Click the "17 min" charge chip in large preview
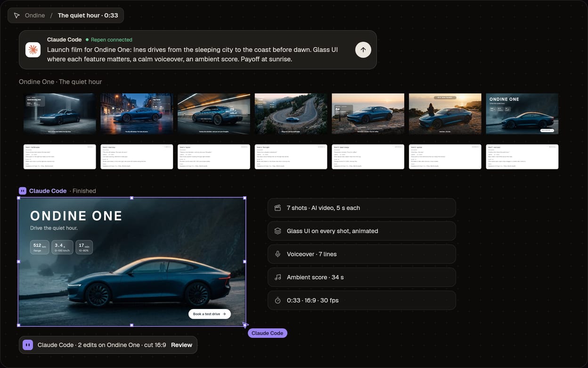Screen dimensions: 588x368 (x=84, y=247)
